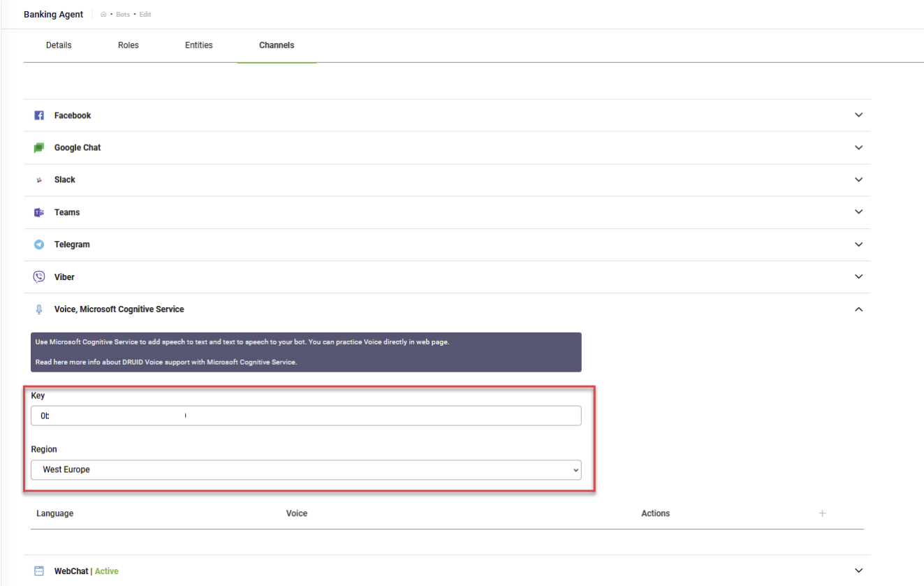Expand the Facebook channel section
The height and width of the screenshot is (586, 924).
point(859,115)
